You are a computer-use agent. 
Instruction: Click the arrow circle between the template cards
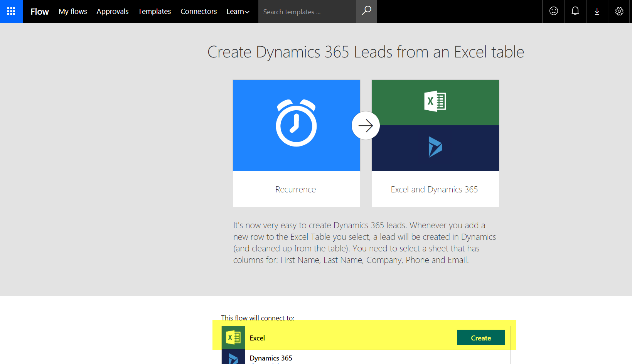366,125
